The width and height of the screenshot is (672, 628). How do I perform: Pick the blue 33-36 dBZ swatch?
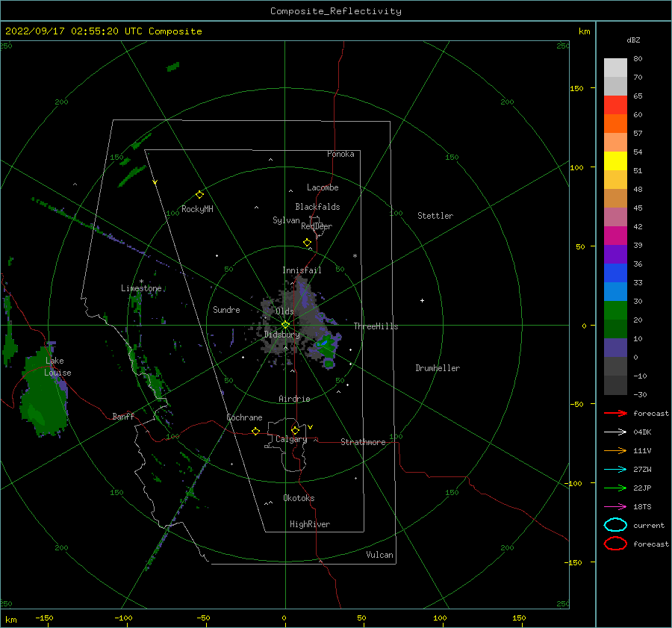coord(615,273)
